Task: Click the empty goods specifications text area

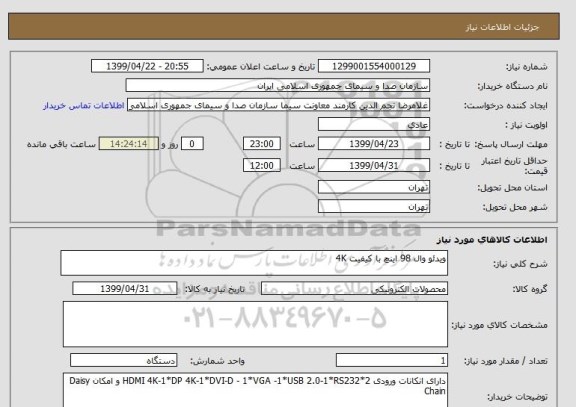Action: tap(255, 324)
